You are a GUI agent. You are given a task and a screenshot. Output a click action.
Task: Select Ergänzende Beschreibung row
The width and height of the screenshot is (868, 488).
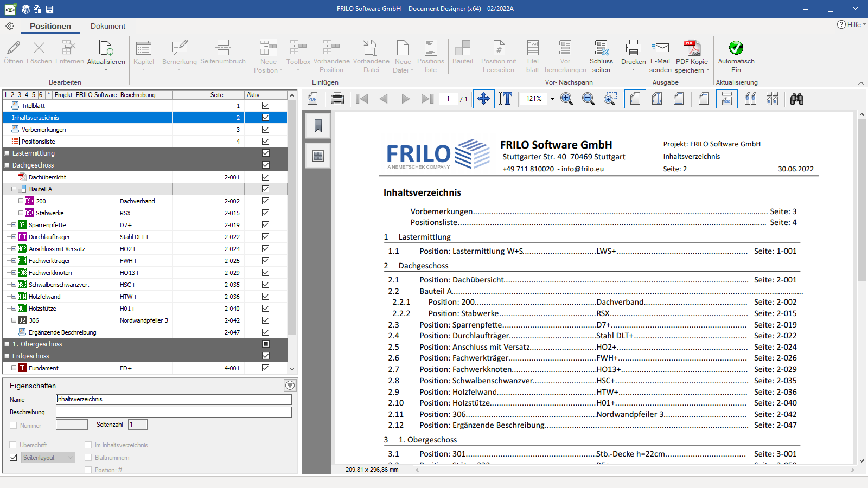pyautogui.click(x=145, y=332)
